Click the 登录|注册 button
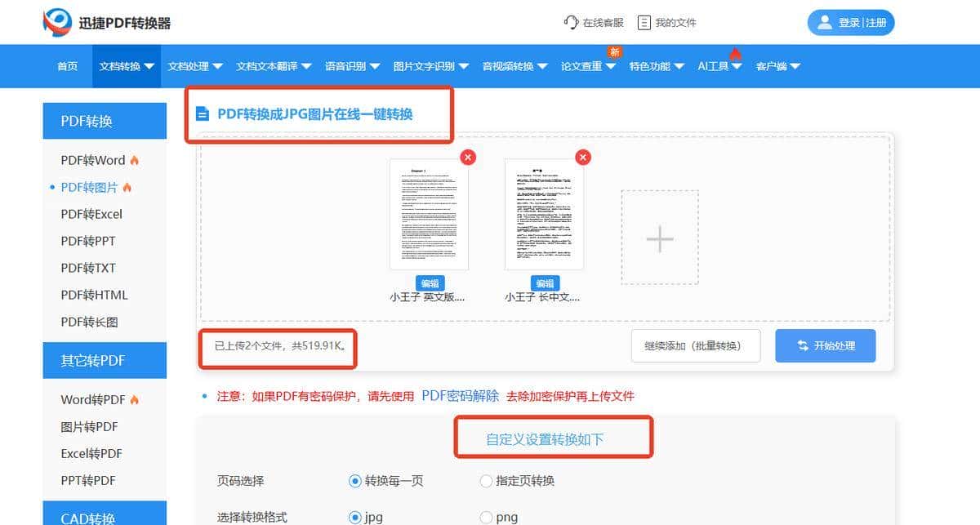The height and width of the screenshot is (525, 980). click(851, 22)
